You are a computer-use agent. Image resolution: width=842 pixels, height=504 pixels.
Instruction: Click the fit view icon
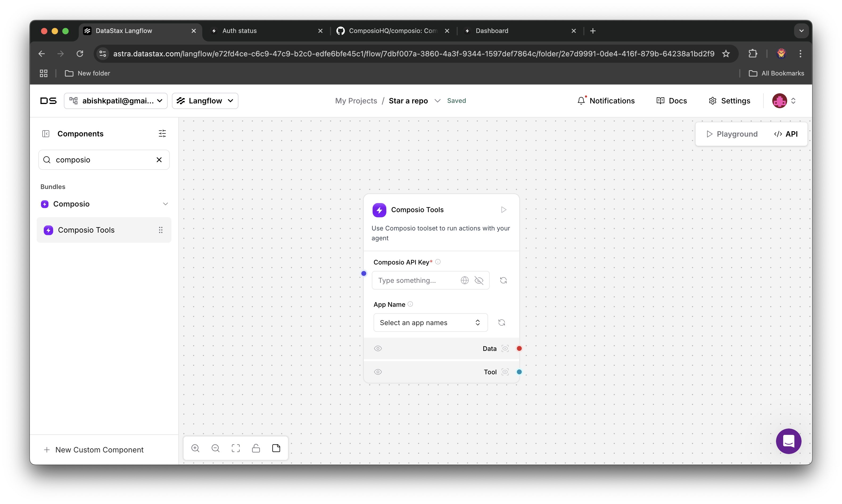pos(236,448)
